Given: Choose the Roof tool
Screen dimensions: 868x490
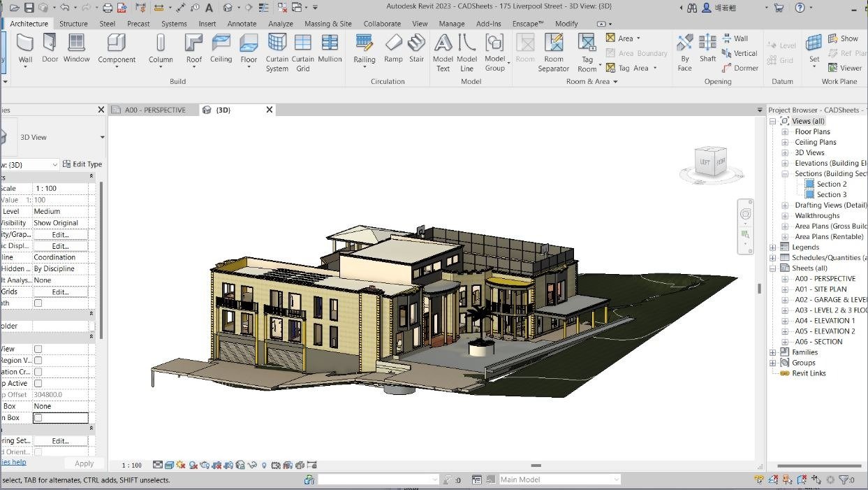Looking at the screenshot, I should tap(194, 49).
